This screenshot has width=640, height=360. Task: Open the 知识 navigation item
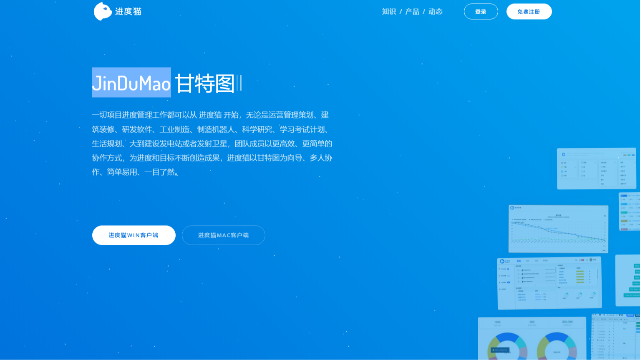point(389,11)
